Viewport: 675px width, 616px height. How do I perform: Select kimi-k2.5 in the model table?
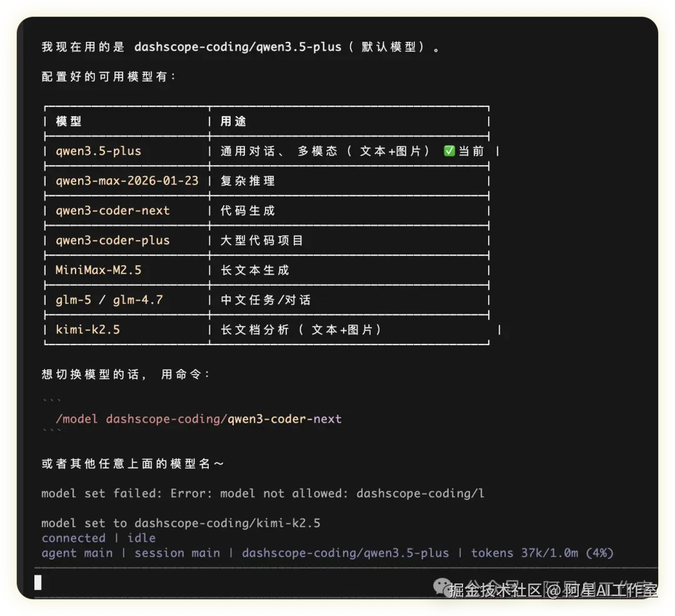pos(88,330)
